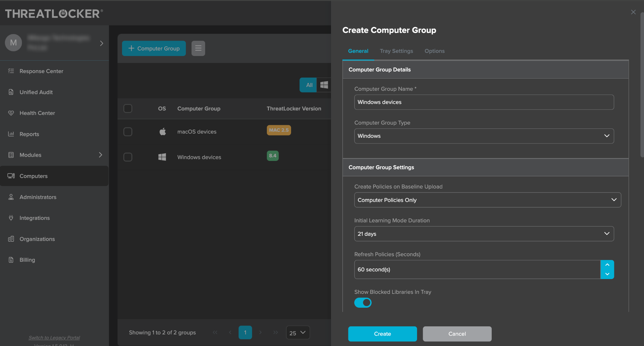This screenshot has width=644, height=346.
Task: Click the M account avatar
Action: point(13,42)
